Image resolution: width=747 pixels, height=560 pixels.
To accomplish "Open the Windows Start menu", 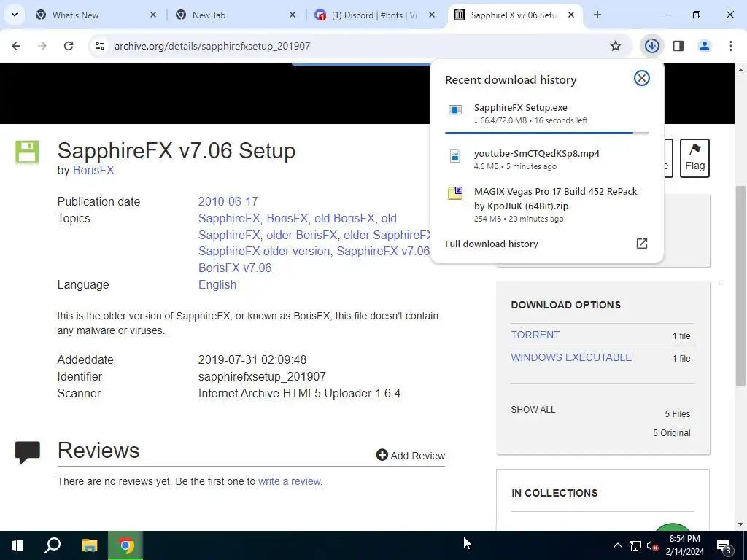I will click(18, 545).
